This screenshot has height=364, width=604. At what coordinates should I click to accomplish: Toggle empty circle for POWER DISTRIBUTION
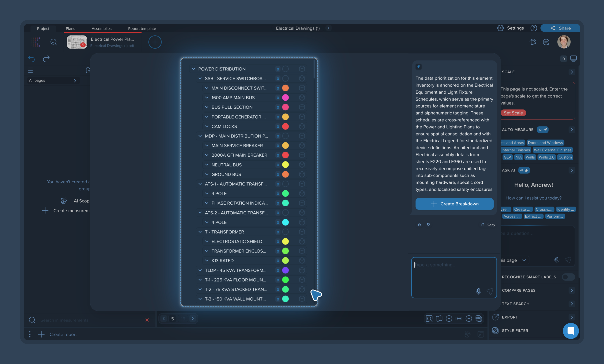click(285, 69)
